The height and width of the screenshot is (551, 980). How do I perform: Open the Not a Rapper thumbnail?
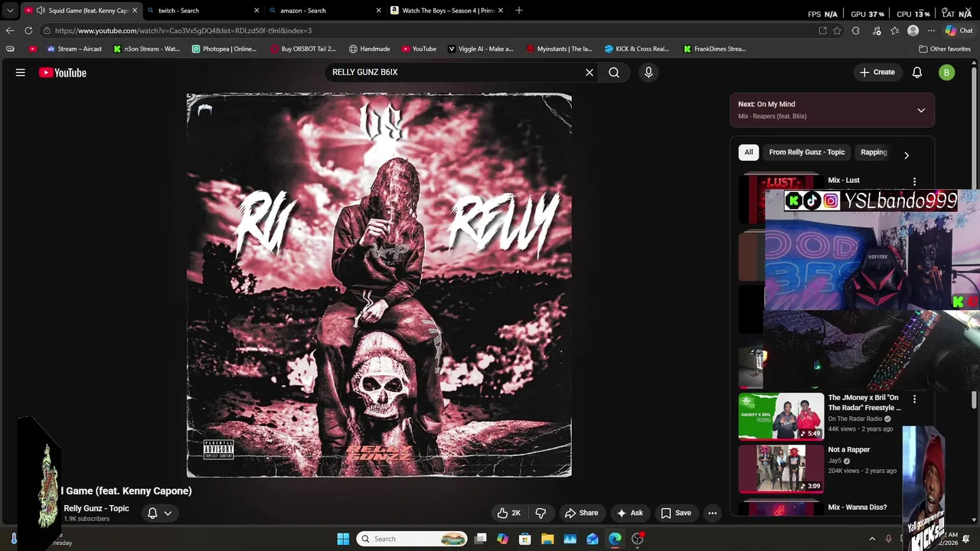click(x=781, y=469)
